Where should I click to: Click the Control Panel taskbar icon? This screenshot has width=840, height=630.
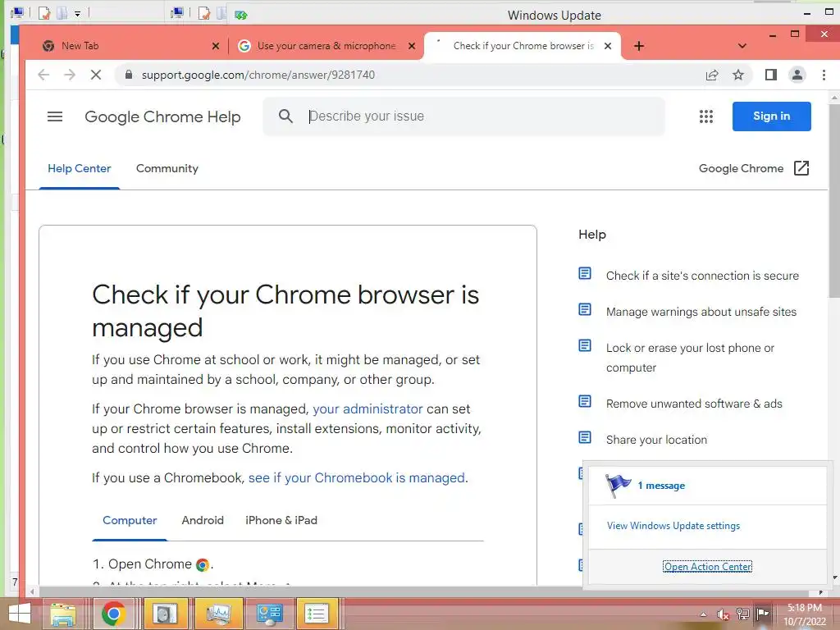268,614
